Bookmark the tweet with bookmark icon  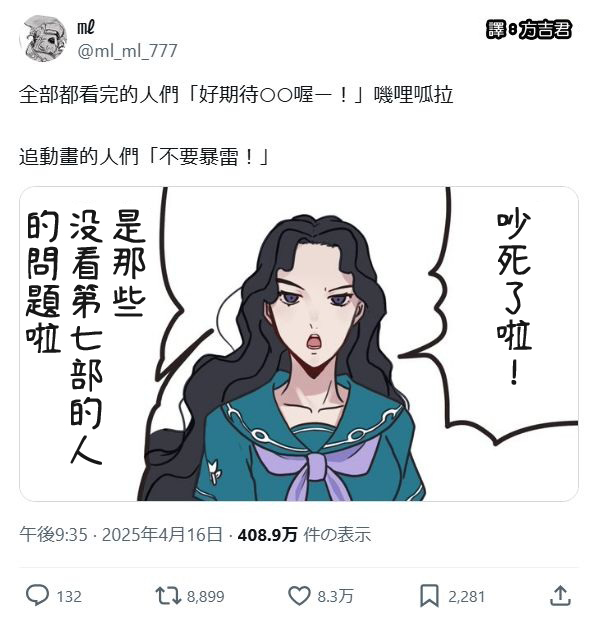430,596
